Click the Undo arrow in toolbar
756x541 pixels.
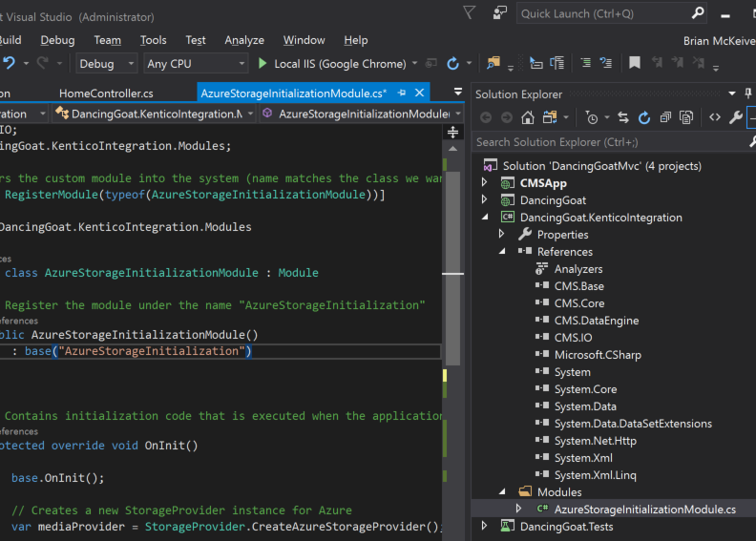tap(10, 63)
